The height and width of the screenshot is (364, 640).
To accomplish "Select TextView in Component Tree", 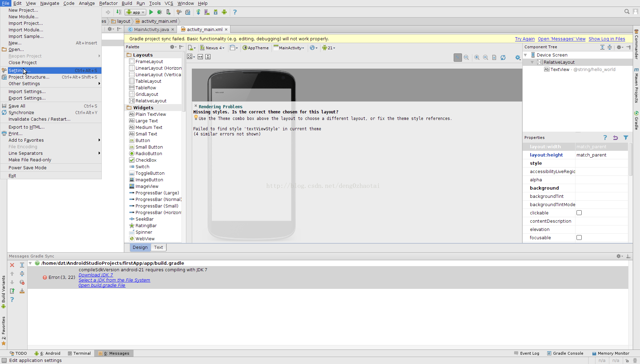I will click(580, 69).
